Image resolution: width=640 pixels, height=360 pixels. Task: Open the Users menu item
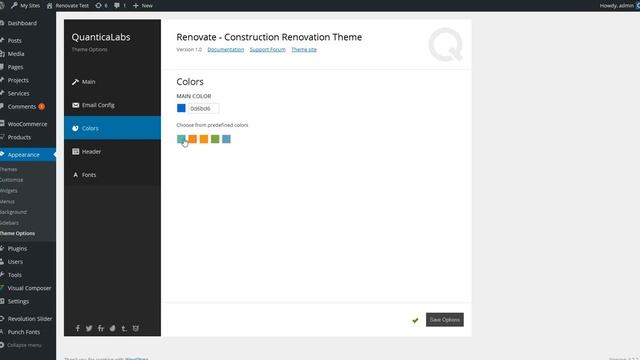tap(15, 262)
